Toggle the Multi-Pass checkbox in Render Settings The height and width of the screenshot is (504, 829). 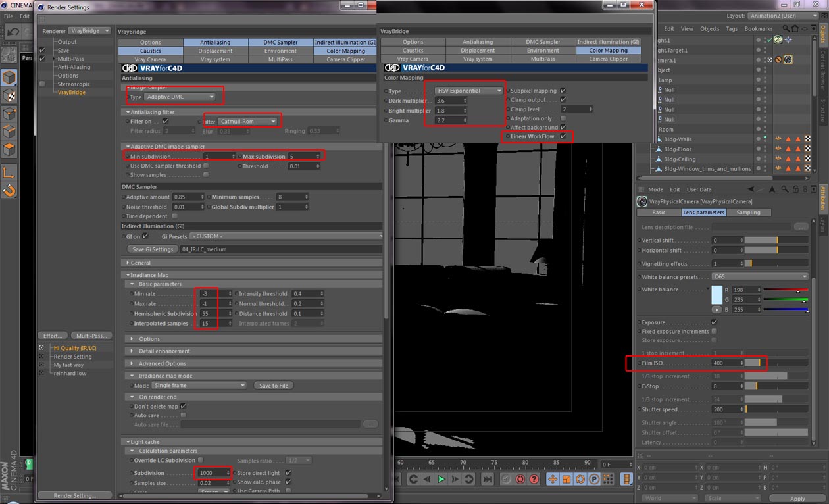(x=42, y=59)
